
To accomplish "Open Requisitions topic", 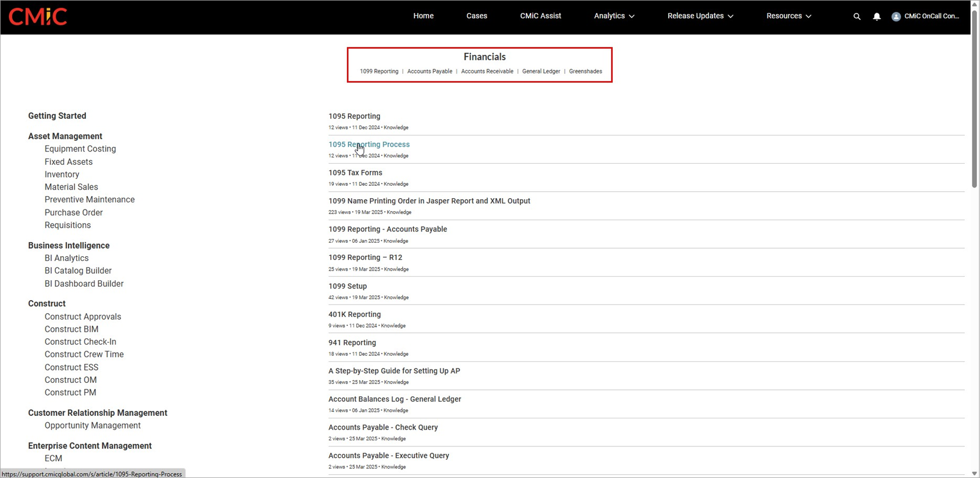I will click(68, 226).
